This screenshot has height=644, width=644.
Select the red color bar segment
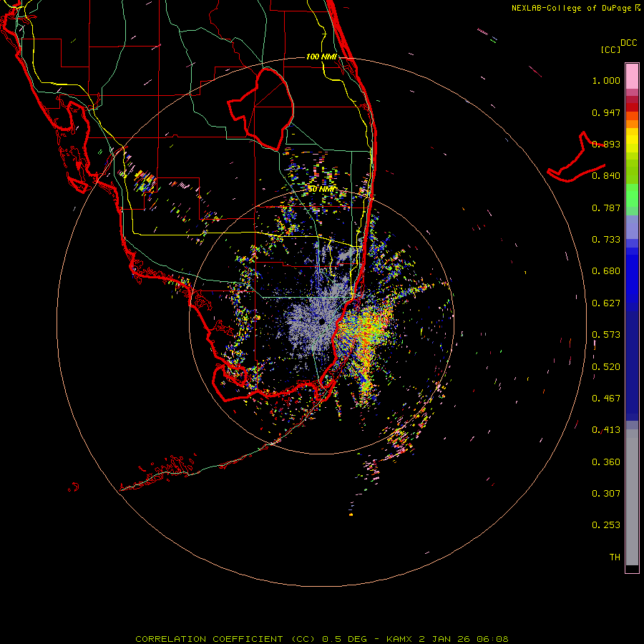pos(632,107)
